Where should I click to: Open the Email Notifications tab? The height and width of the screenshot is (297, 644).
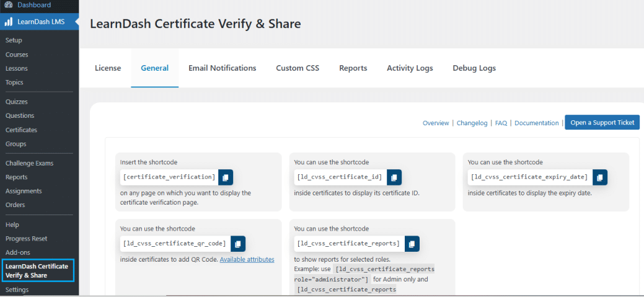click(222, 68)
